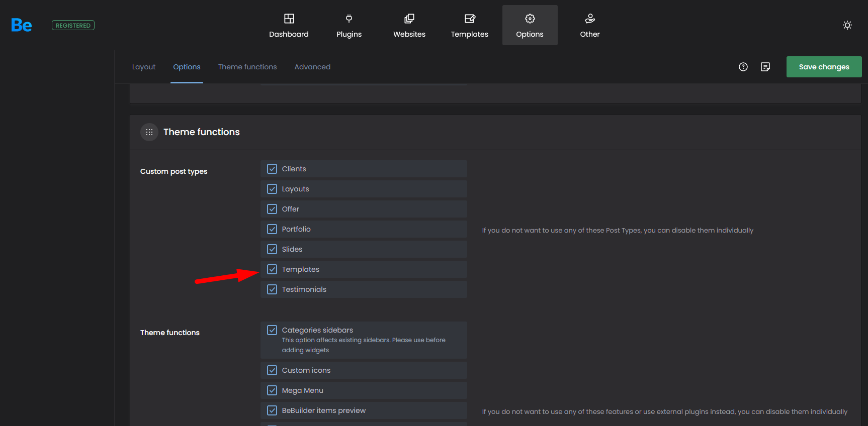868x426 pixels.
Task: Open the help question mark icon
Action: pos(743,67)
